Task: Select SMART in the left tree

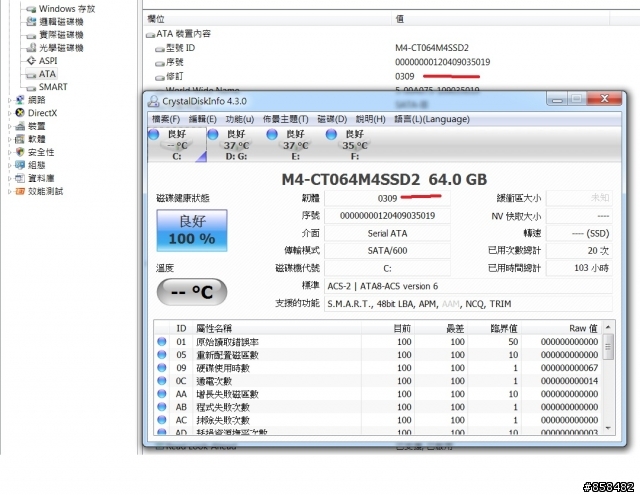Action: point(53,87)
